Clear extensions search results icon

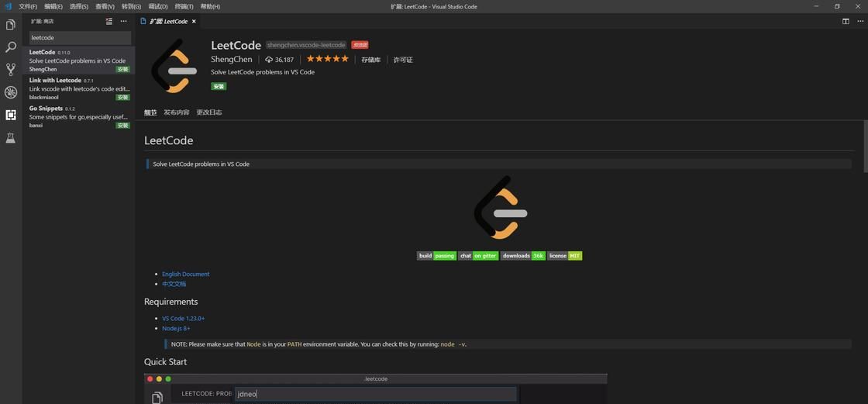tap(109, 21)
